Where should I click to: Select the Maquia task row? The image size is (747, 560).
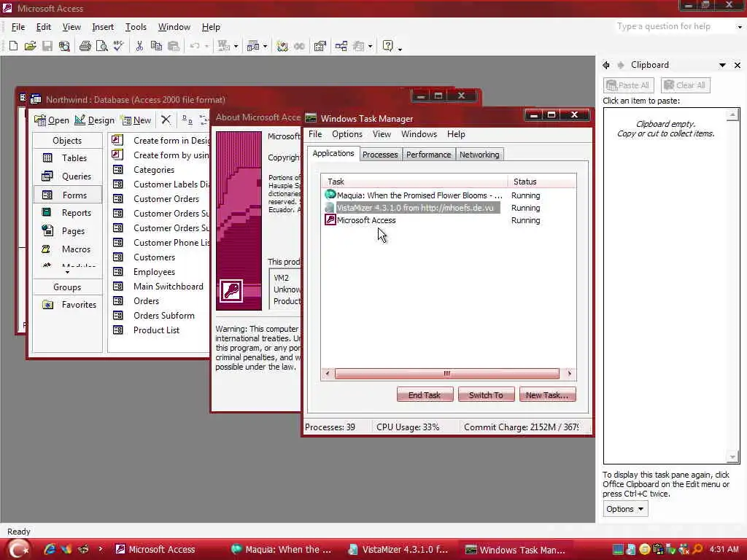[x=448, y=195]
